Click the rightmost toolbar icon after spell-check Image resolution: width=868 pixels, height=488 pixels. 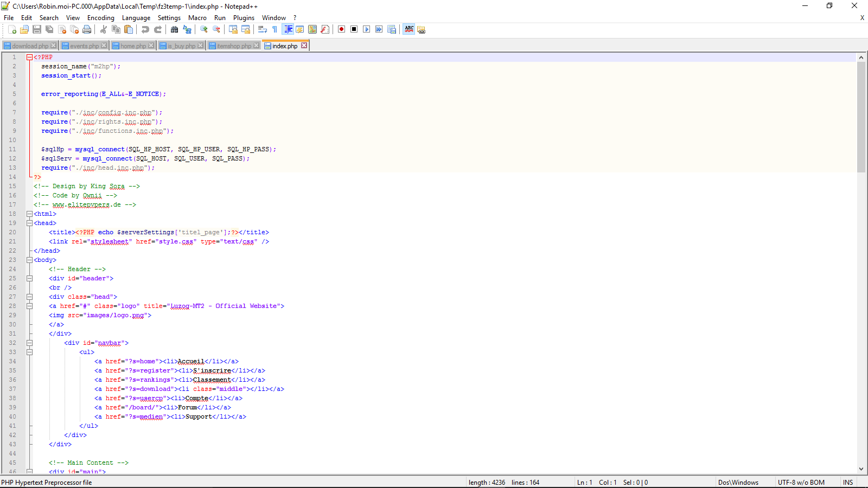(421, 29)
